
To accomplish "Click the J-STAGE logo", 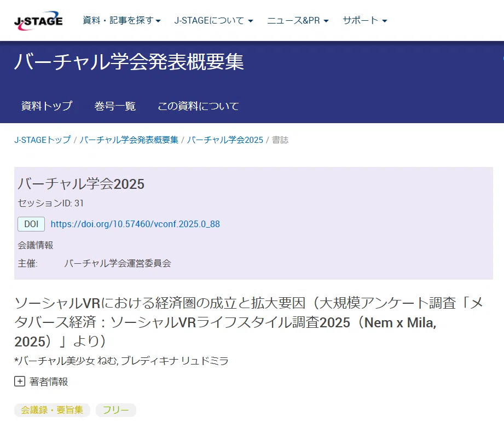I will [38, 21].
